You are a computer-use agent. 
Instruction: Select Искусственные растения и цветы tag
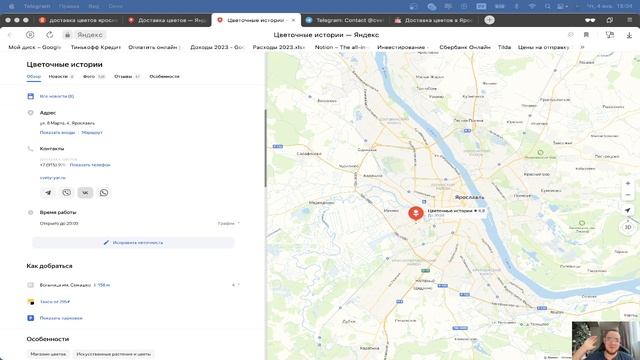pos(113,354)
